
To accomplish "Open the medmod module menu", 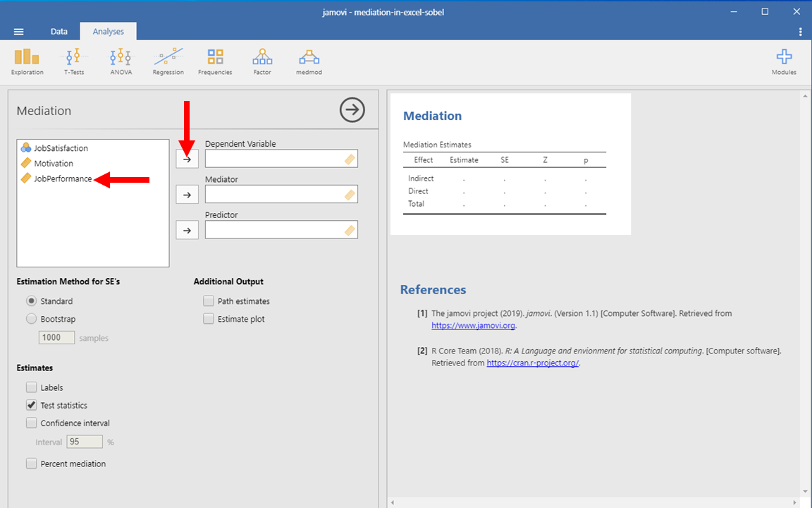I will tap(307, 61).
